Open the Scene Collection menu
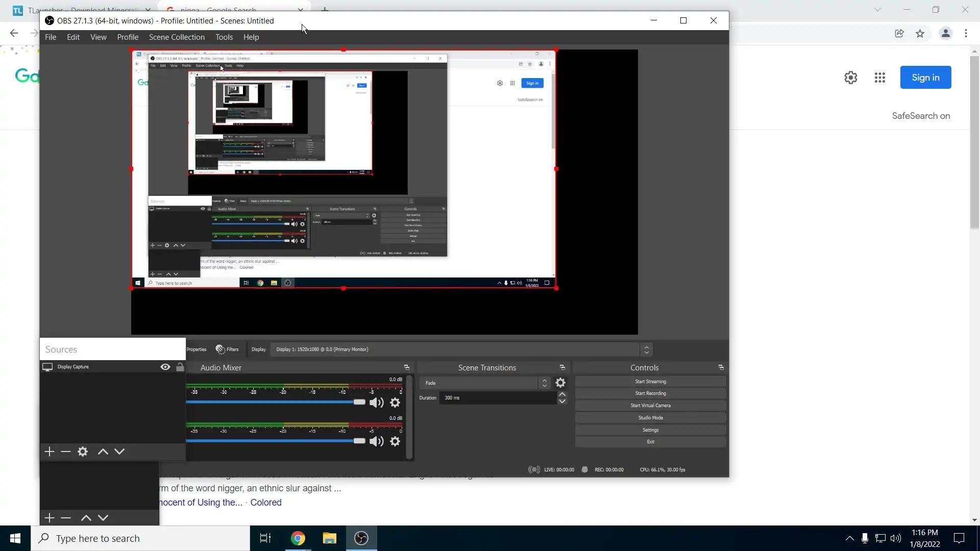Image resolution: width=980 pixels, height=551 pixels. [177, 37]
